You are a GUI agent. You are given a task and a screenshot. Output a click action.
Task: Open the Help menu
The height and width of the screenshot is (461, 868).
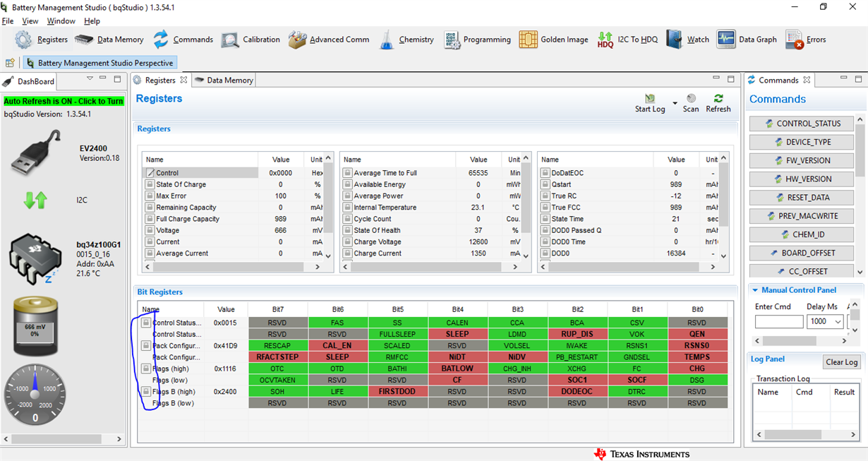[92, 21]
